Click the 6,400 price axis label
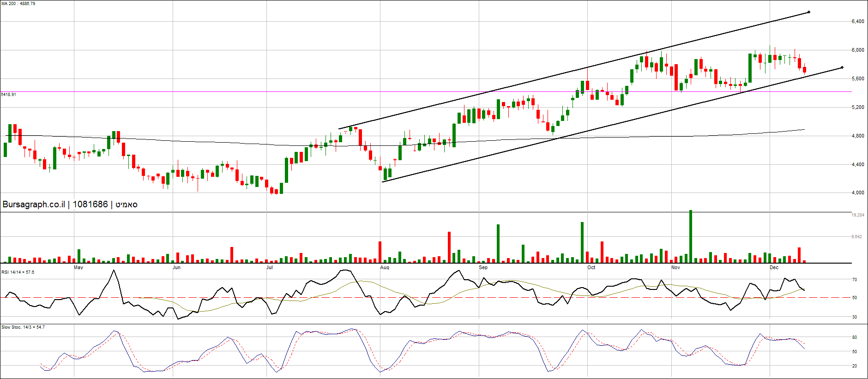The width and height of the screenshot is (868, 379). tap(858, 22)
